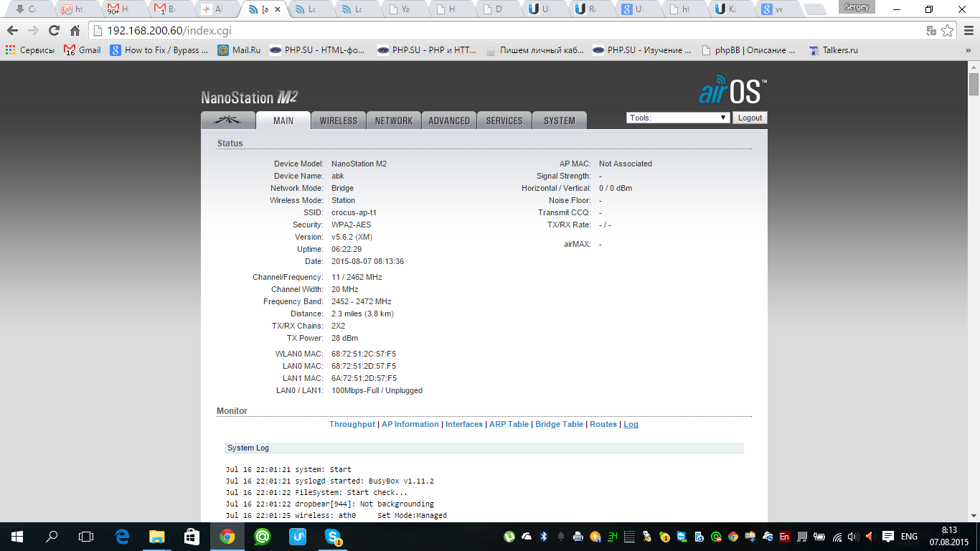Open the Ubiquiti logo tab in airOS
This screenshot has width=980, height=551.
[x=228, y=121]
